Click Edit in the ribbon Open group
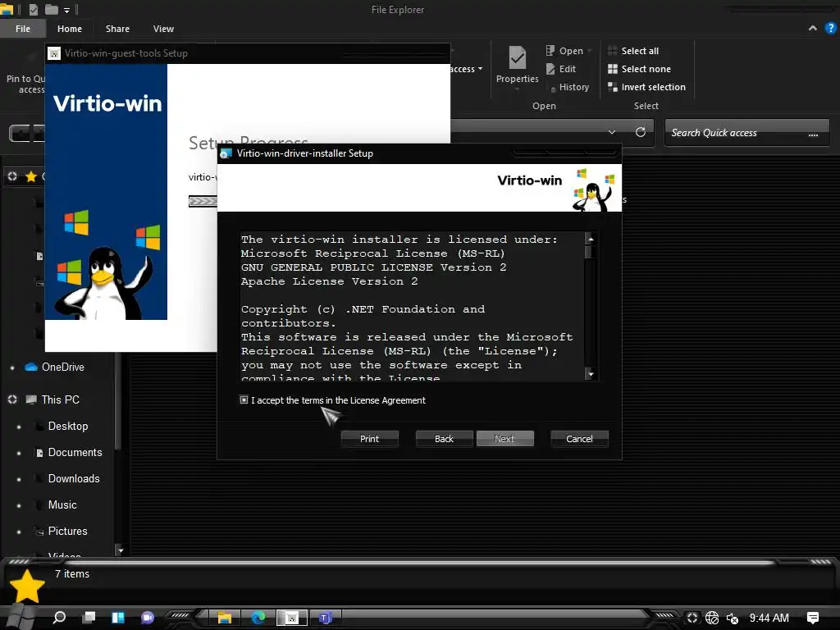 pyautogui.click(x=561, y=69)
